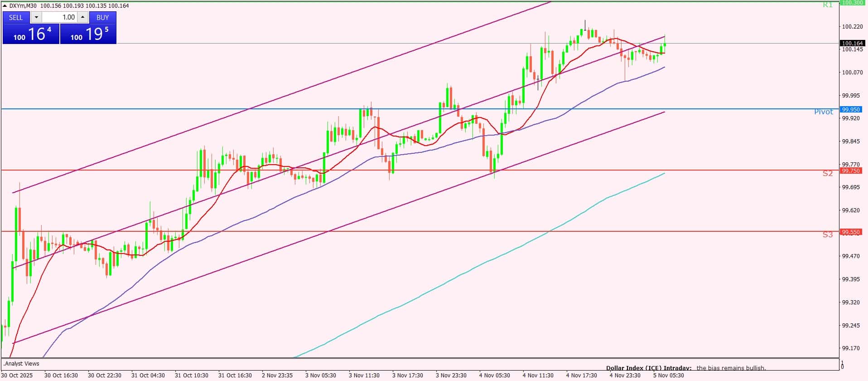868x381 pixels.
Task: Click the 99.750 S2 price tag
Action: (851, 171)
